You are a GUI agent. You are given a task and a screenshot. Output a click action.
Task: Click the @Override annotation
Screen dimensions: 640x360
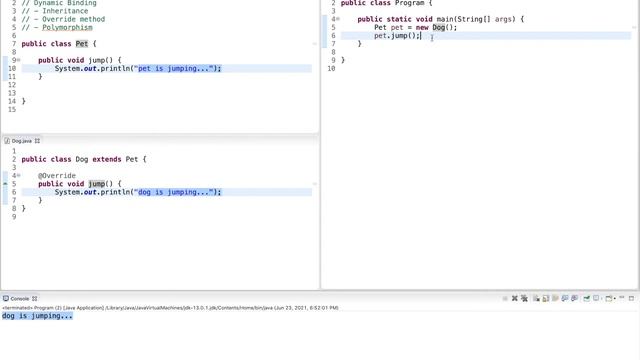(x=57, y=176)
